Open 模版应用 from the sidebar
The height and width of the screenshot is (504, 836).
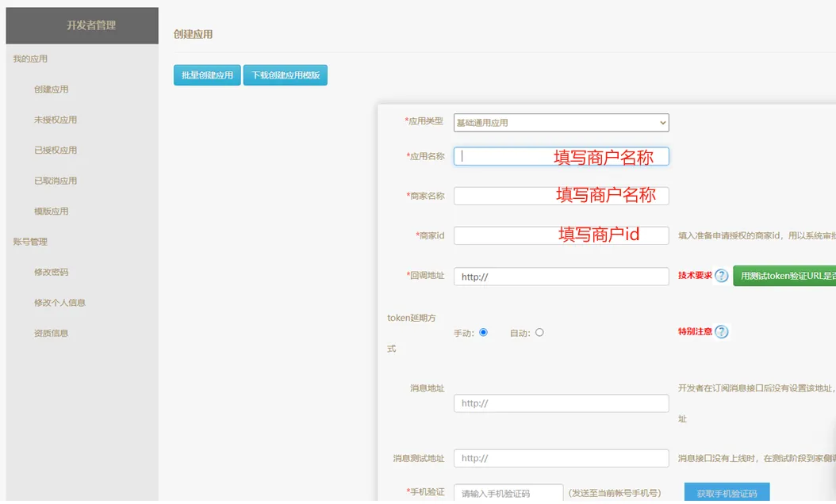(x=49, y=210)
